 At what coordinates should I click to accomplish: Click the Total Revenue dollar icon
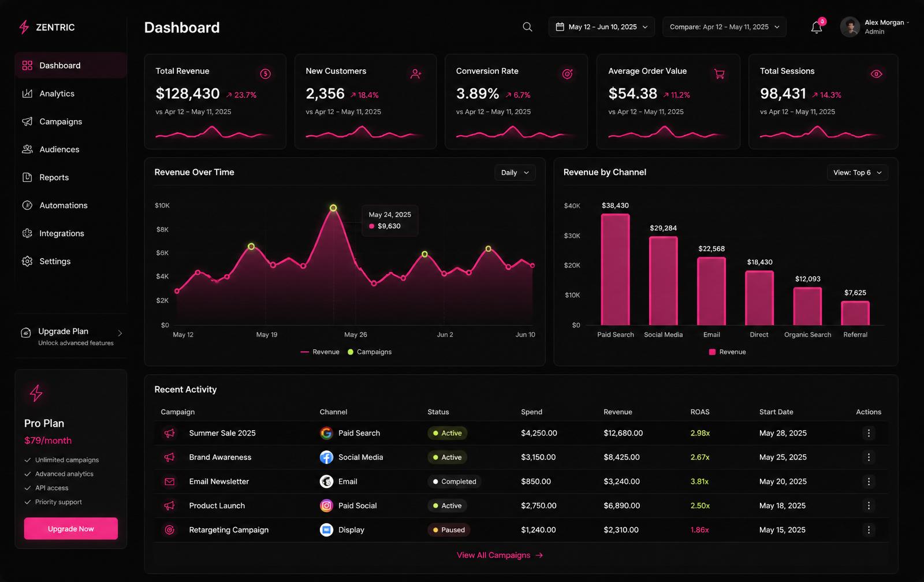coord(265,74)
